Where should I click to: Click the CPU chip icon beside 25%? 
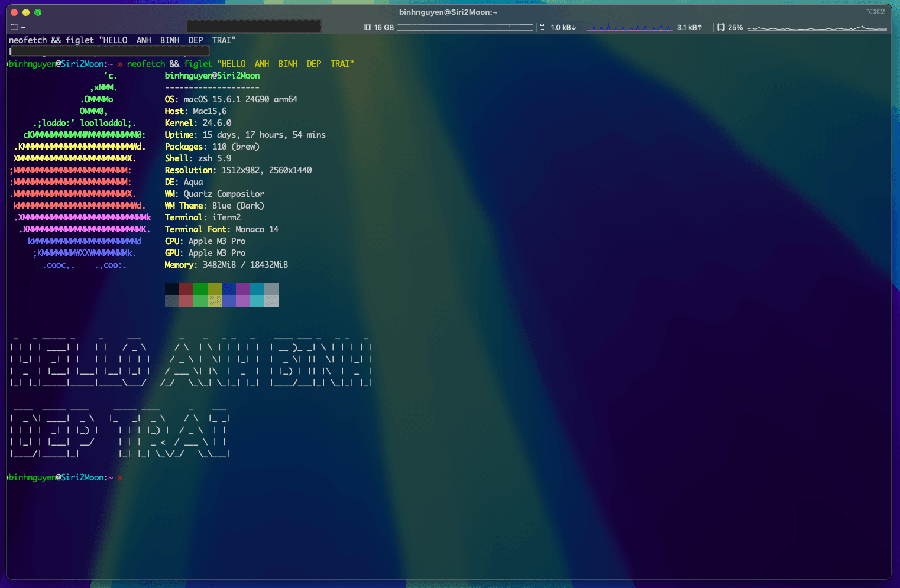[721, 27]
